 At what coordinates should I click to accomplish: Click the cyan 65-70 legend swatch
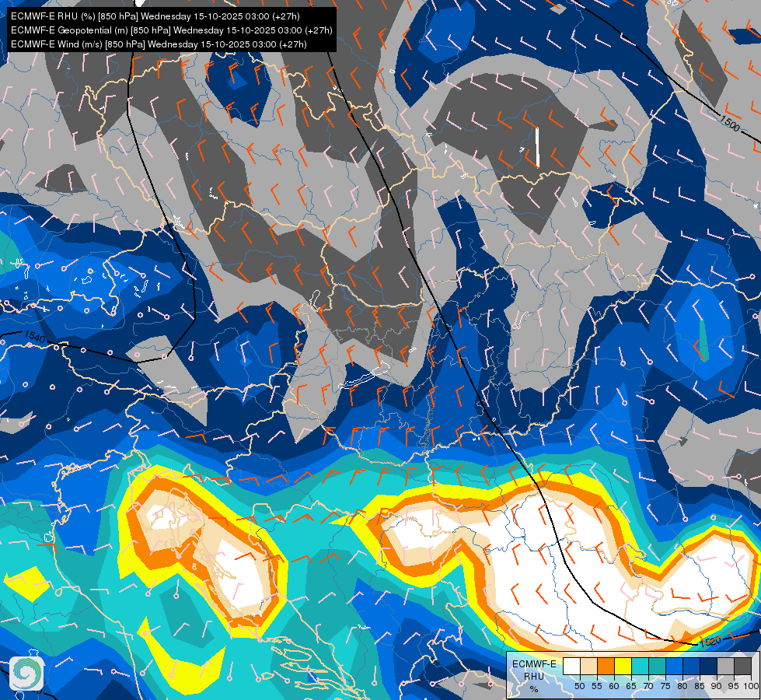pyautogui.click(x=641, y=666)
